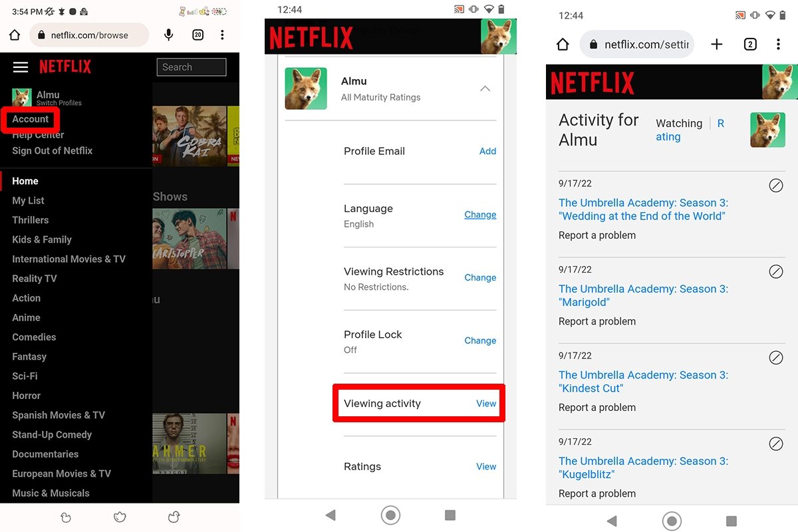Go to Home in the sidebar
The height and width of the screenshot is (532, 798).
[x=25, y=181]
